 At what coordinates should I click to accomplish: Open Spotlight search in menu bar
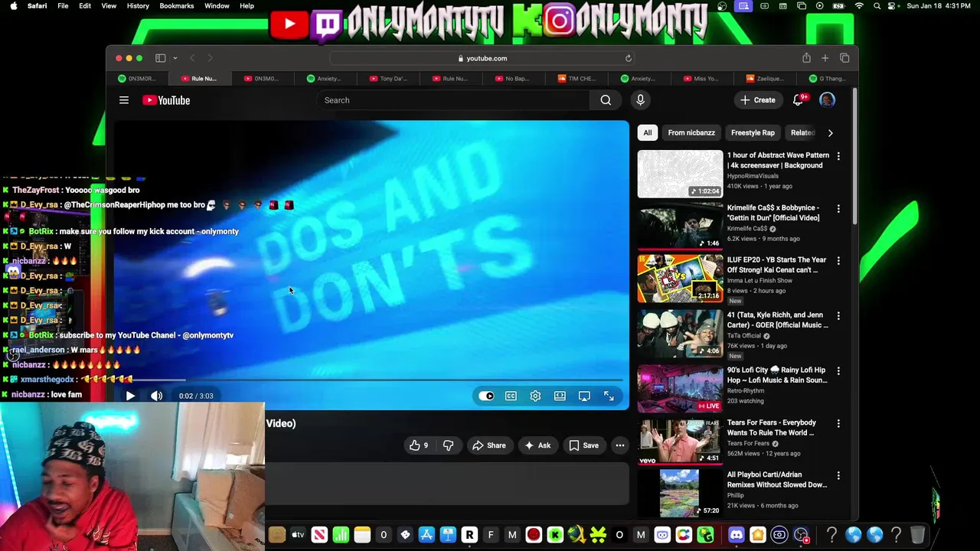877,6
